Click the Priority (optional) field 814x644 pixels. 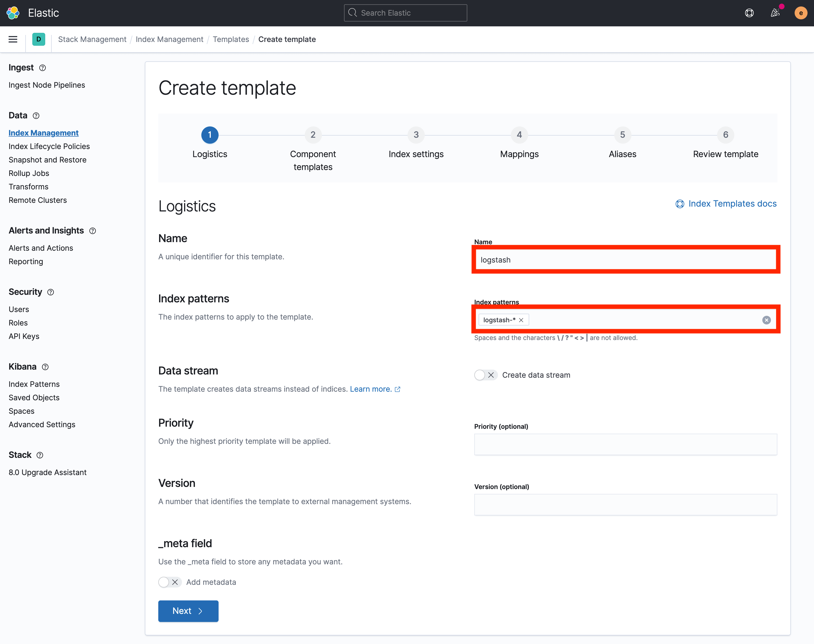625,444
